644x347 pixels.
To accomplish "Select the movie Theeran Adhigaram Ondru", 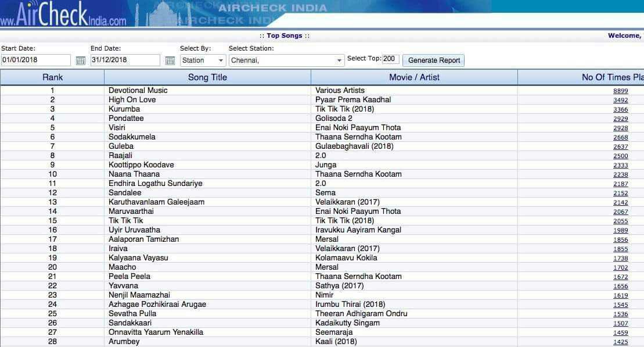I will (361, 314).
